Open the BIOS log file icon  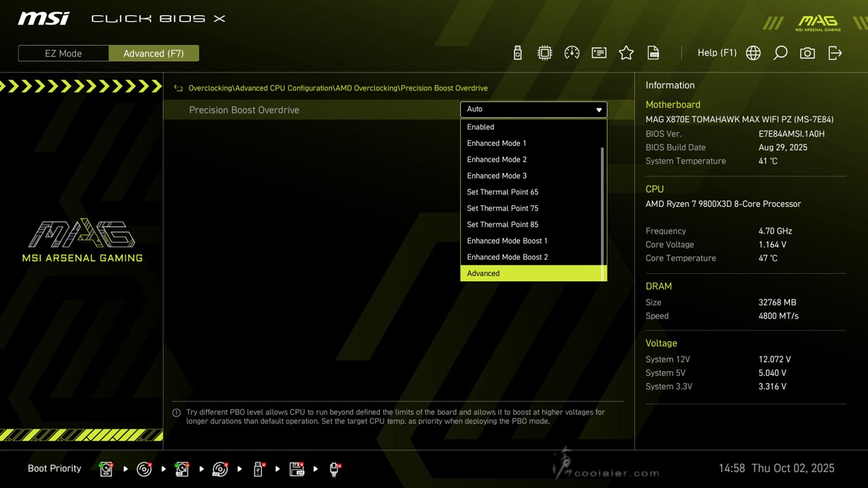pyautogui.click(x=653, y=53)
